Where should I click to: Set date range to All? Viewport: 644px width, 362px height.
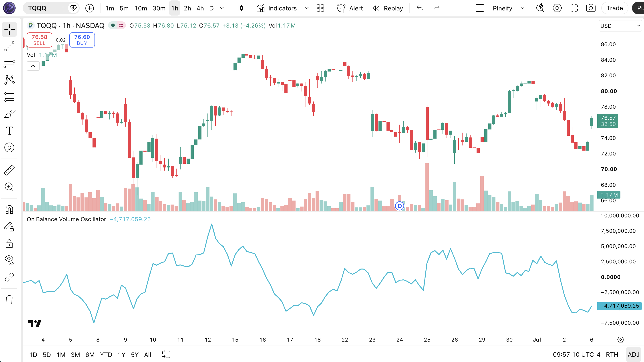[x=148, y=354]
